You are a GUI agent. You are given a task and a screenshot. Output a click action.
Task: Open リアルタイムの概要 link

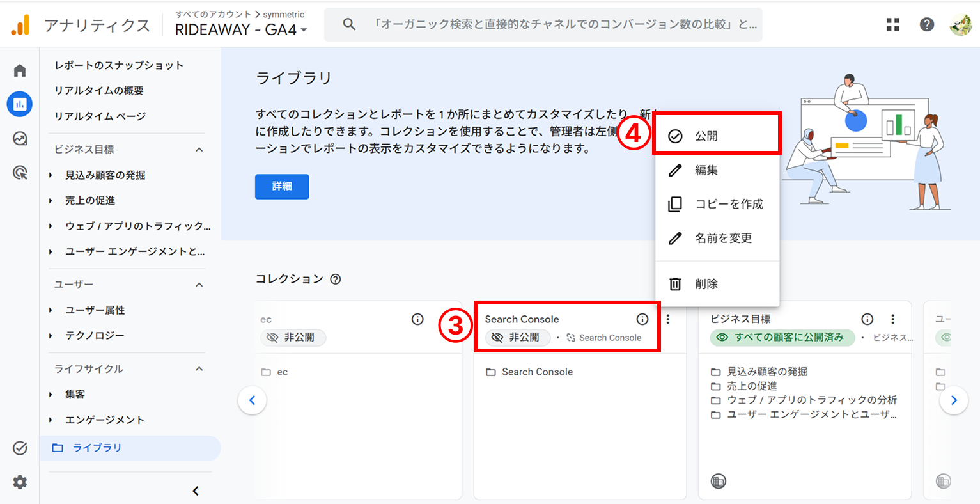pyautogui.click(x=99, y=91)
